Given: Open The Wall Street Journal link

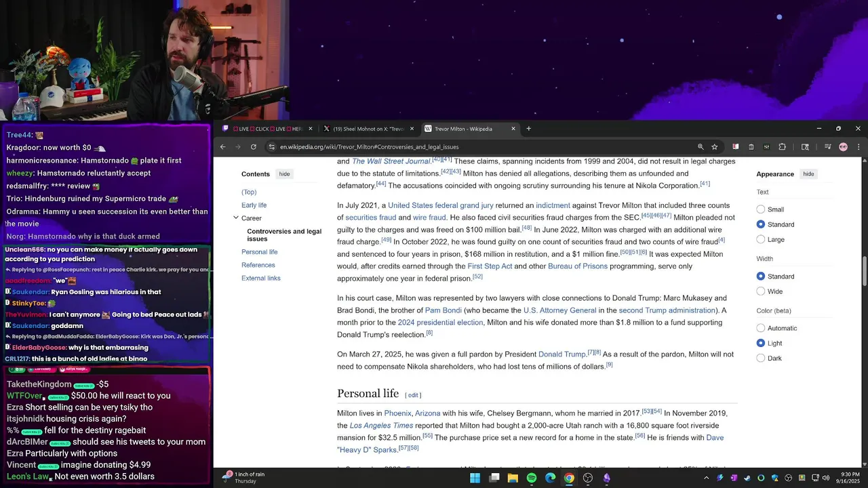Looking at the screenshot, I should (391, 161).
